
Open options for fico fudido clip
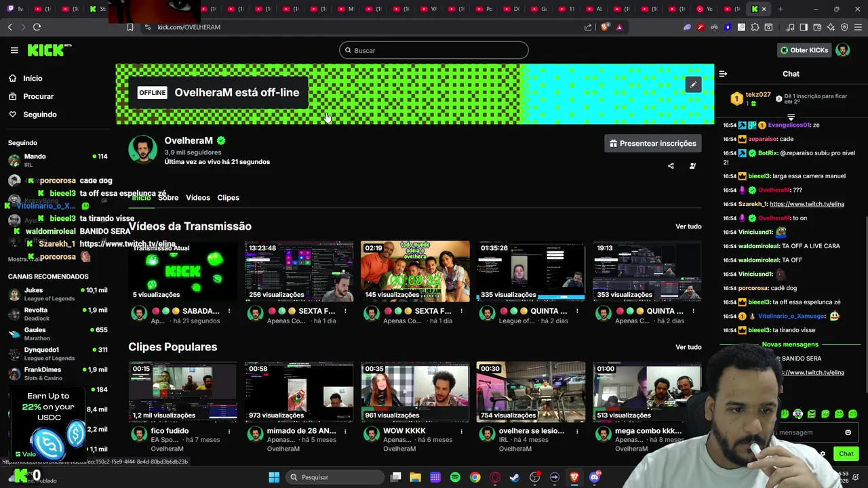point(229,431)
